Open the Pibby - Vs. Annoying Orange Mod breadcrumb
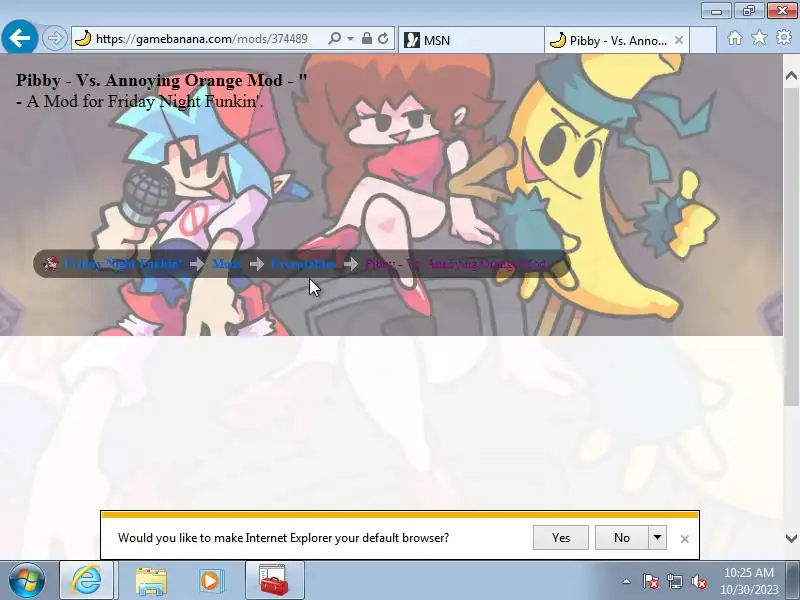This screenshot has width=800, height=600. pos(456,264)
